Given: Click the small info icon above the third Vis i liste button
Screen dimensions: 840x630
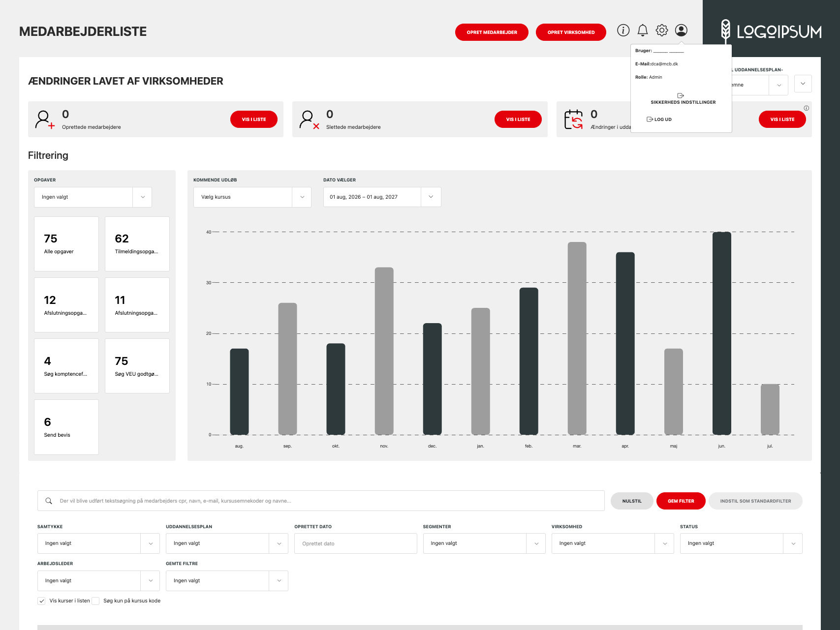Looking at the screenshot, I should (x=806, y=108).
